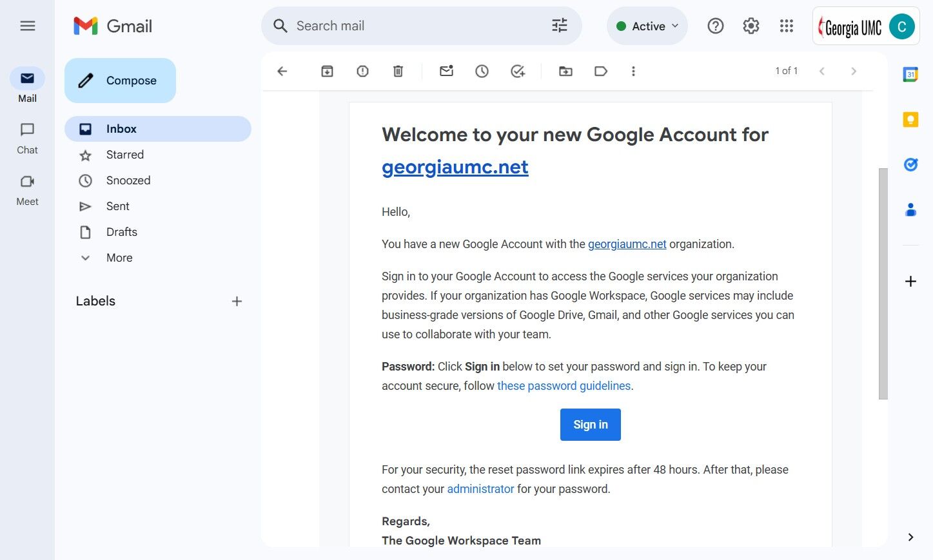
Task: Toggle the main menu hamburger
Action: (28, 26)
